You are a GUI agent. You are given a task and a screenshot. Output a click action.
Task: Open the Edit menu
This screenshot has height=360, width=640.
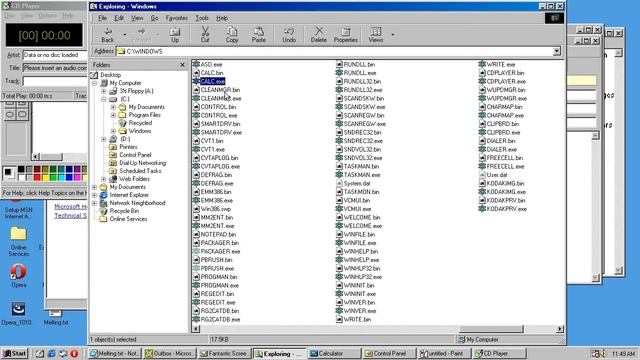[x=119, y=18]
